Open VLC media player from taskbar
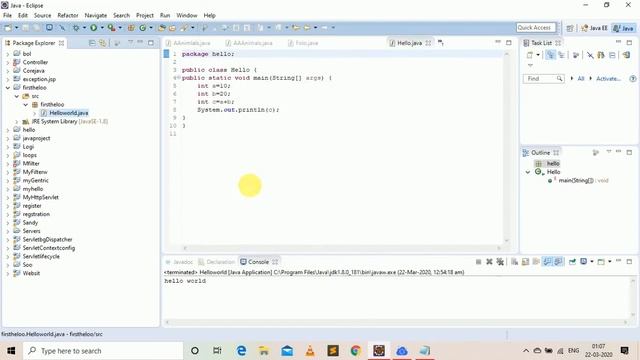 pyautogui.click(x=310, y=351)
